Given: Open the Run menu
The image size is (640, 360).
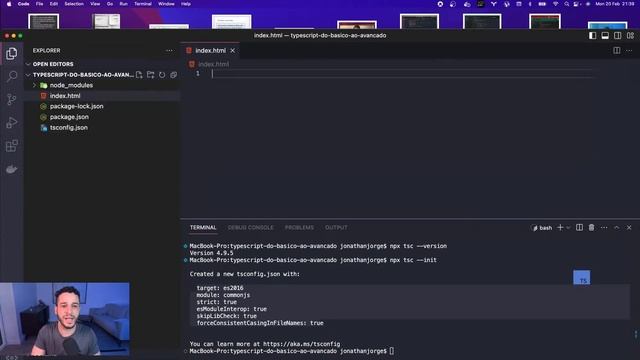Looking at the screenshot, I should click(x=123, y=4).
